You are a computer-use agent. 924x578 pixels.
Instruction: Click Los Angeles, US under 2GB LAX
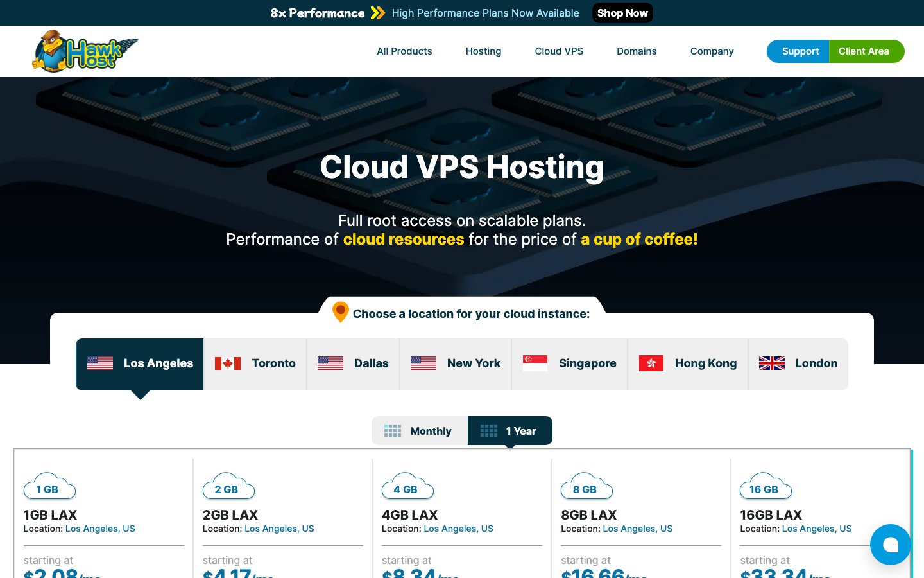(279, 529)
